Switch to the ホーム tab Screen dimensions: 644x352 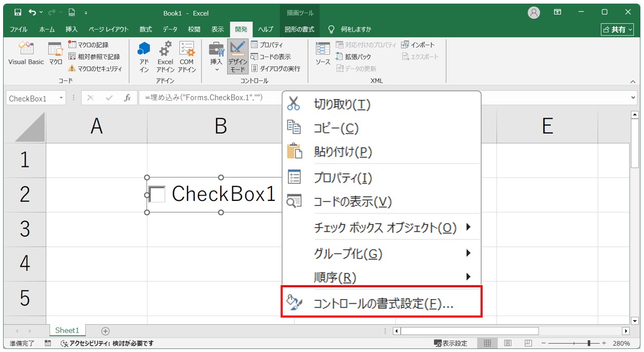[47, 29]
